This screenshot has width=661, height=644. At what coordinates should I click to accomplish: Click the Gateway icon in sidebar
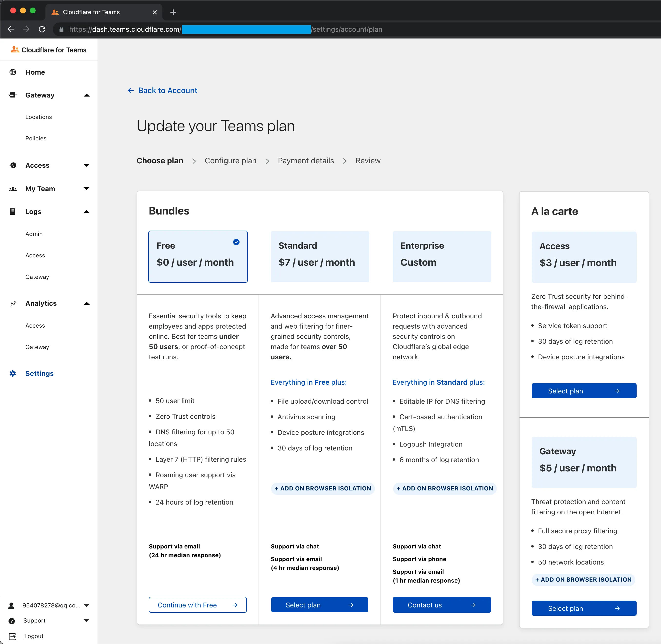click(13, 95)
